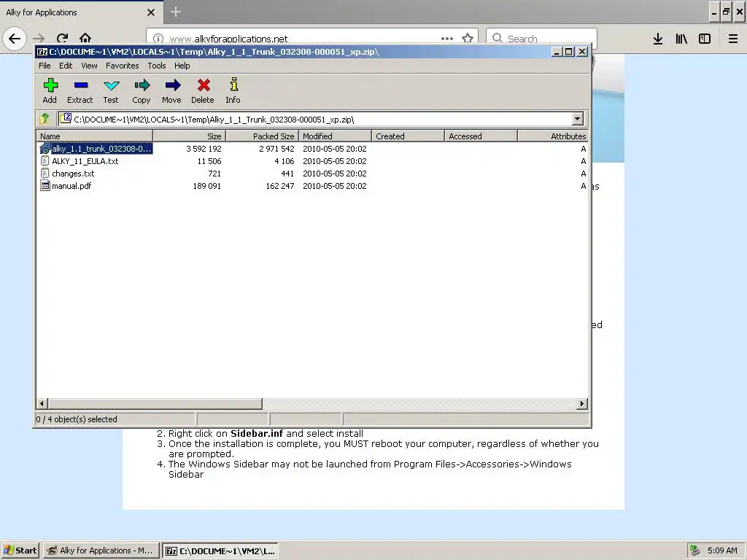Click packed size 162 247 cell
Viewport: 747px width, 560px height.
pyautogui.click(x=280, y=186)
